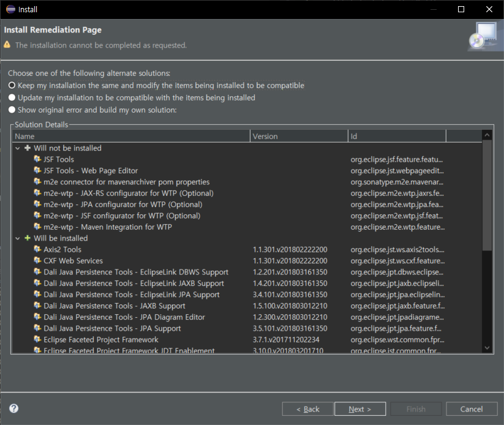Select 'm2e-wtp - Maven Integration for WTP' row
This screenshot has height=425, width=504.
[x=108, y=227]
